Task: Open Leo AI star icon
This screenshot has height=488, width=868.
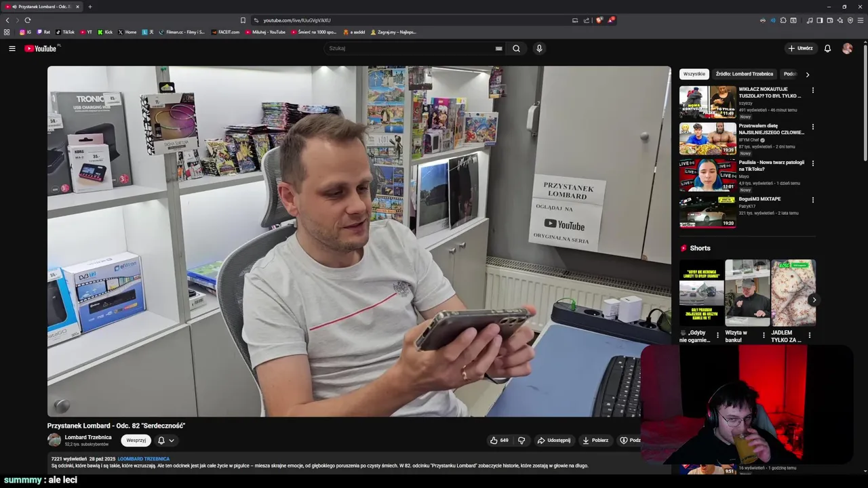Action: (x=840, y=20)
